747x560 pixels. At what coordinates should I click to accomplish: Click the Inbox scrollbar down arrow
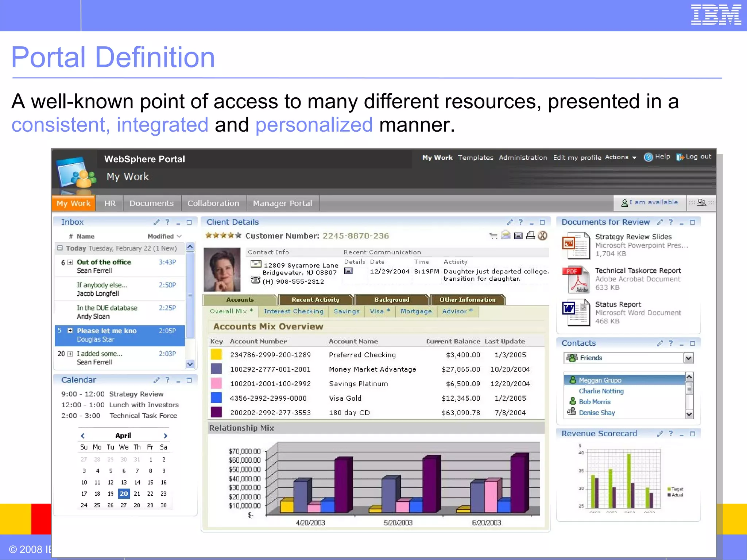190,364
